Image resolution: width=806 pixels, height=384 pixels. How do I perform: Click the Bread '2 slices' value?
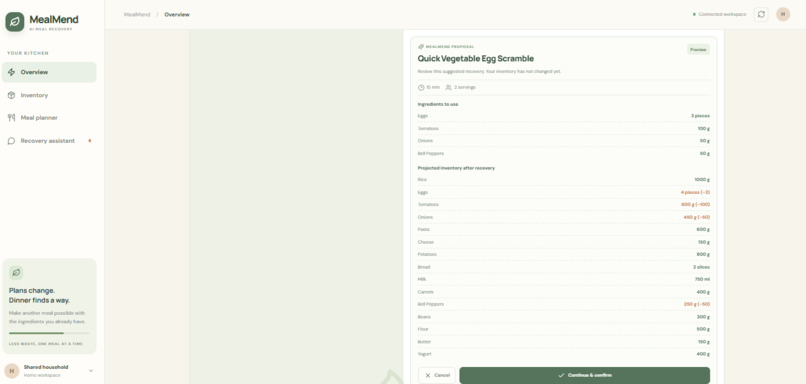pos(701,267)
